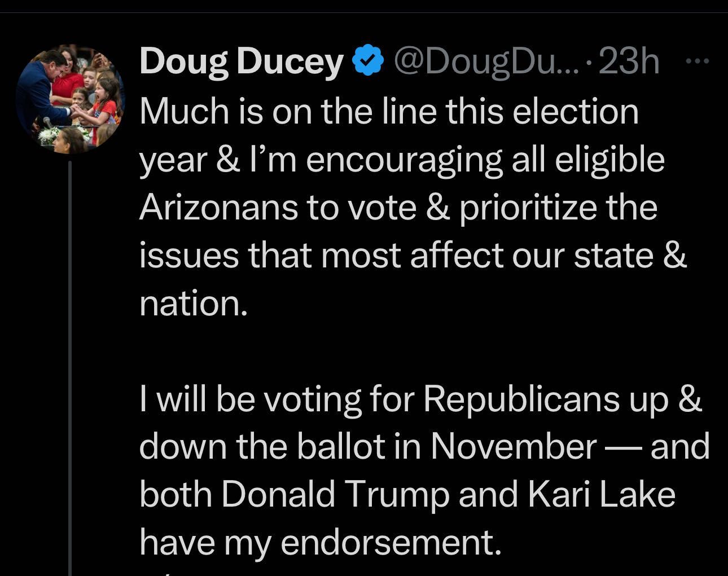Screen dimensions: 728x576
Task: Click the first paragraph about eligible Arizonans
Action: (412, 207)
